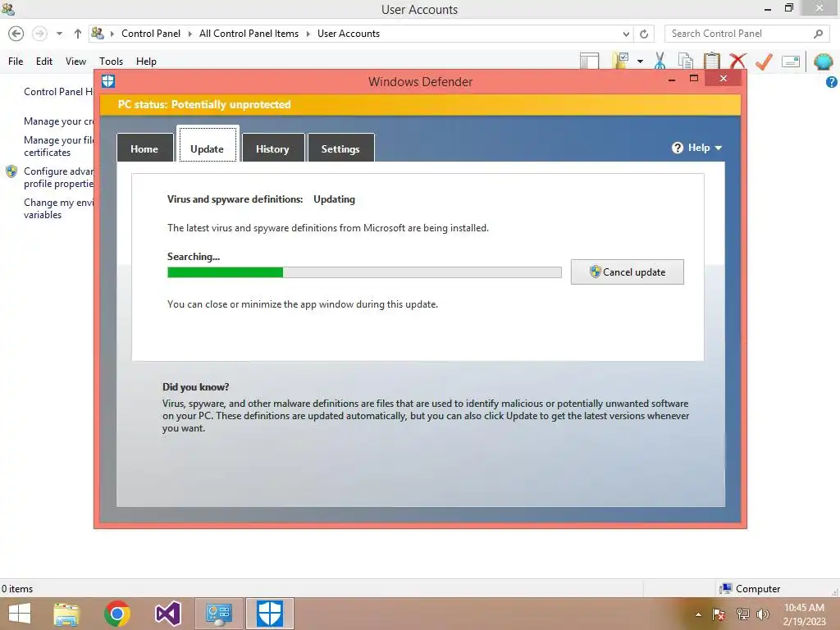Open the Help menu in User Accounts

pos(146,61)
